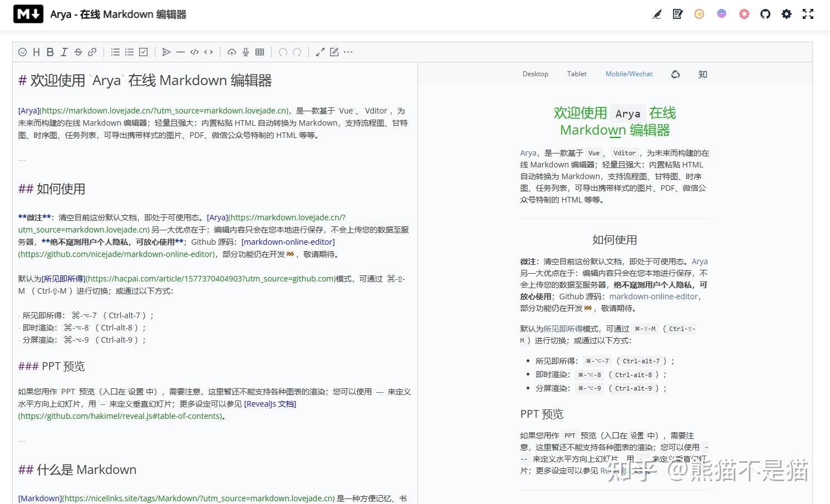Image resolution: width=830 pixels, height=504 pixels.
Task: Apply strikethrough formatting
Action: pyautogui.click(x=78, y=52)
